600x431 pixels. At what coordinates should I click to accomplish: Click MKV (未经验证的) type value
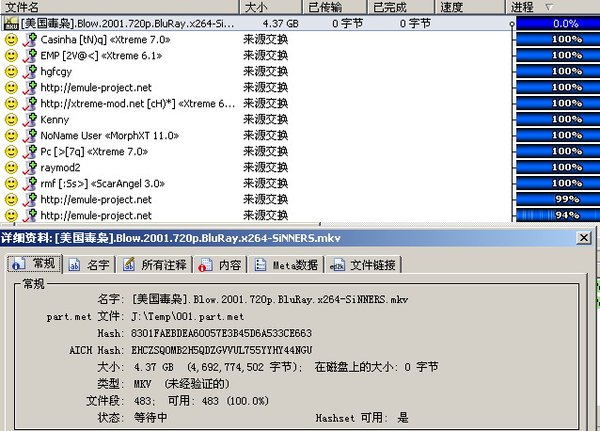[x=181, y=384]
